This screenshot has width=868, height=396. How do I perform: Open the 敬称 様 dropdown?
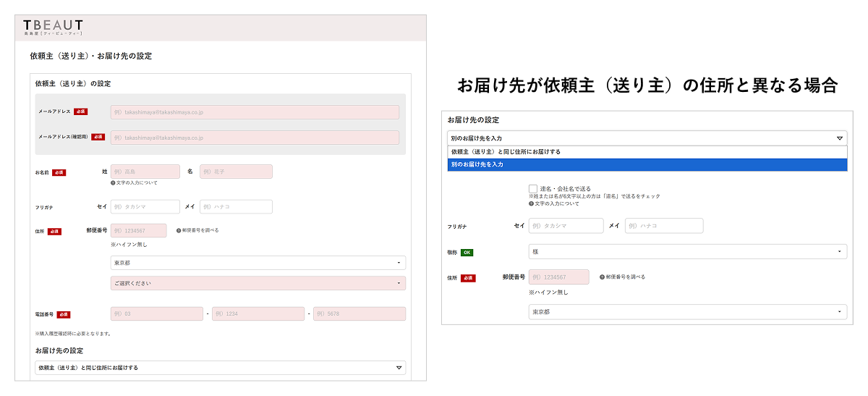(688, 252)
